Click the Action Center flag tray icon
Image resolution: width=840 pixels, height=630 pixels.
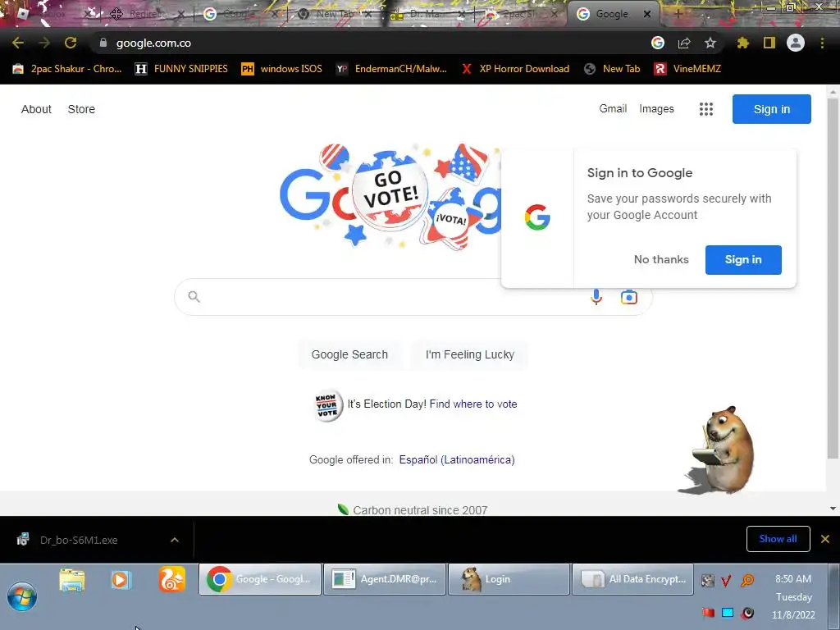pyautogui.click(x=709, y=613)
